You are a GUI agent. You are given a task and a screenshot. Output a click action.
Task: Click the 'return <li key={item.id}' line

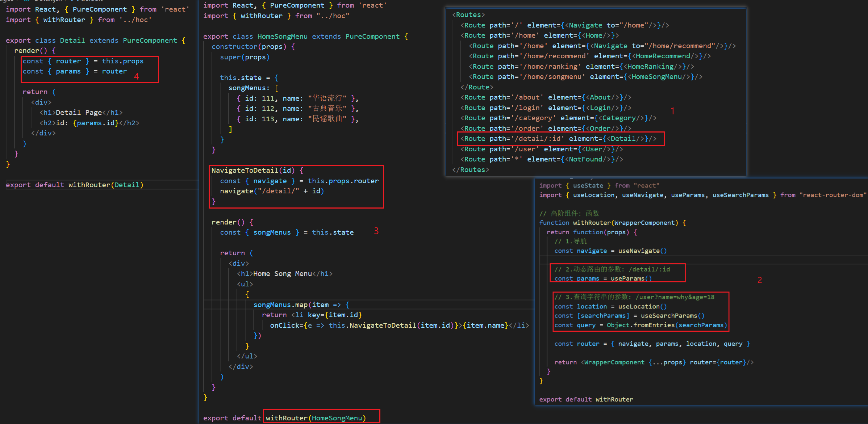[312, 315]
